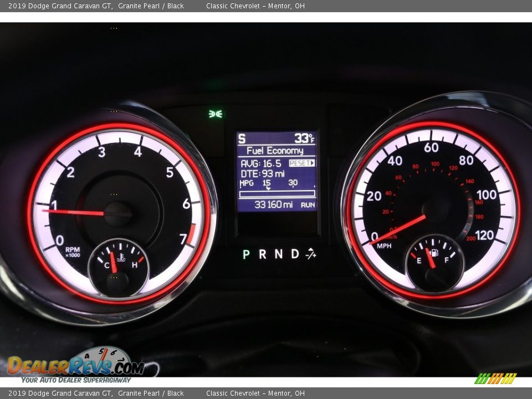Viewport: 532px width, 399px height.
Task: Click the '120' mark on speedometer
Action: pyautogui.click(x=484, y=235)
